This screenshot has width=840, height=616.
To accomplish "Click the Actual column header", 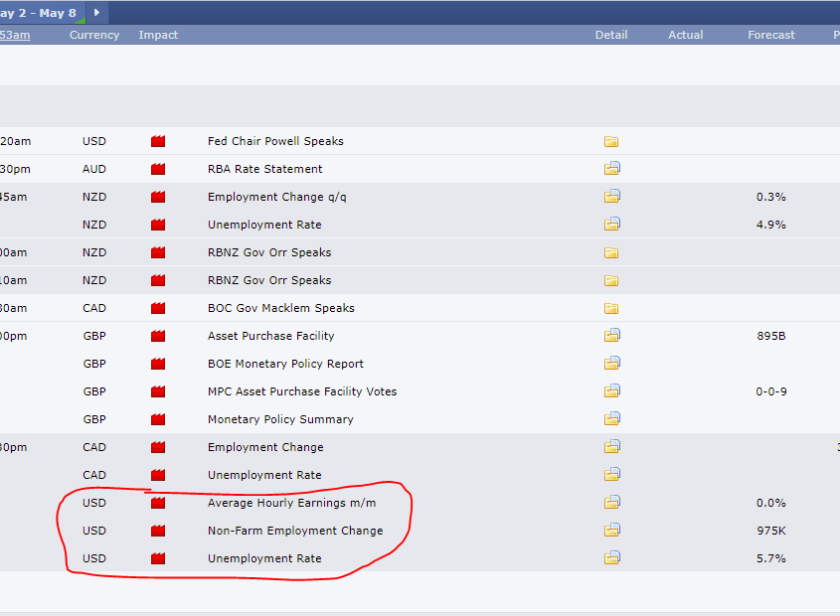I will pos(685,35).
